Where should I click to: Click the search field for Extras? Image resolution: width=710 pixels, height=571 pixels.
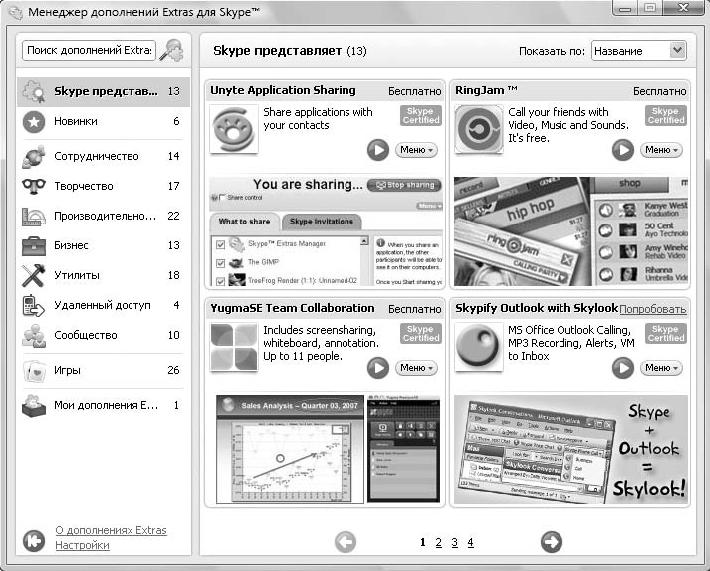[89, 50]
